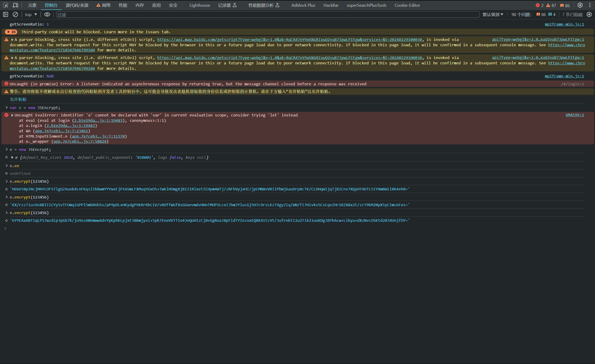This screenshot has width=595, height=364.
Task: Activate the inspect element picker icon
Action: click(6, 5)
